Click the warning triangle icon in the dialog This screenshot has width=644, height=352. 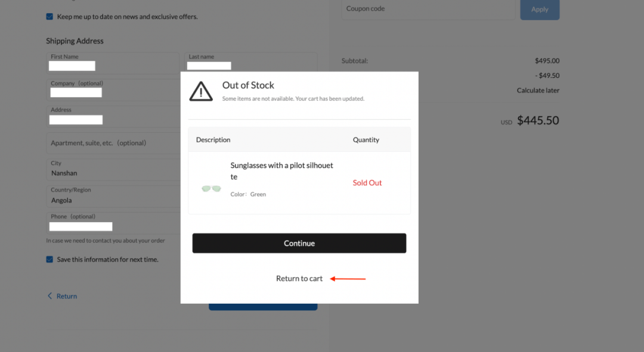pyautogui.click(x=201, y=91)
